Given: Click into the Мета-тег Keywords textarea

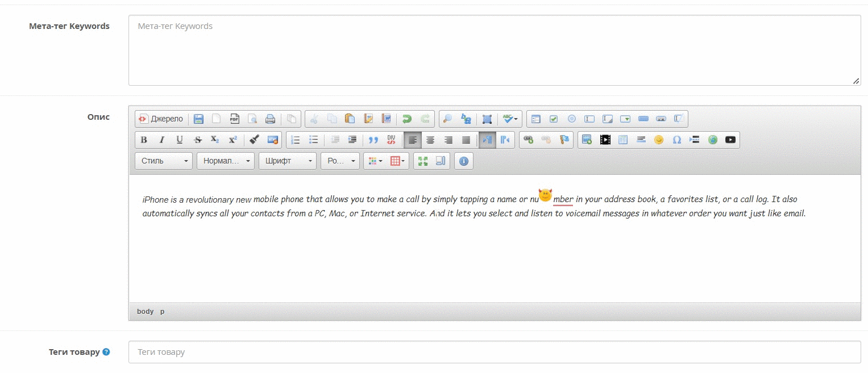Looking at the screenshot, I should click(x=495, y=50).
